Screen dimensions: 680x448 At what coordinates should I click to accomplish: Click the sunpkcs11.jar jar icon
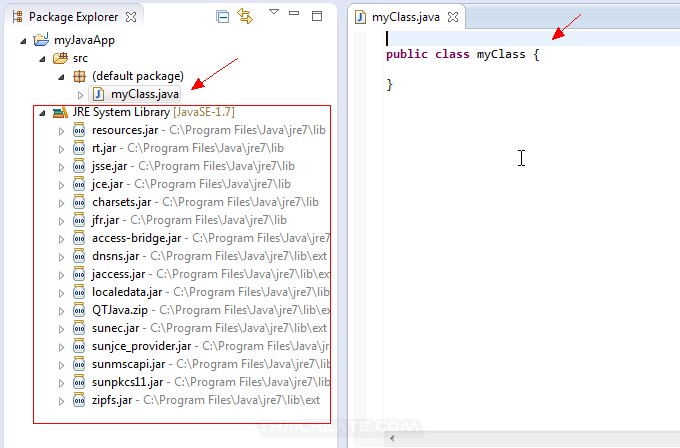pyautogui.click(x=79, y=382)
